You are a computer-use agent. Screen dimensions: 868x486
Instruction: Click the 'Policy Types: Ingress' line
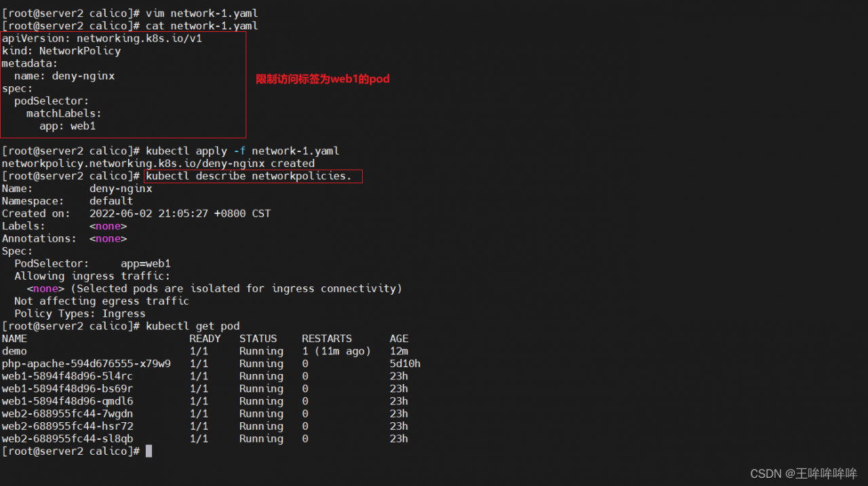tap(80, 314)
